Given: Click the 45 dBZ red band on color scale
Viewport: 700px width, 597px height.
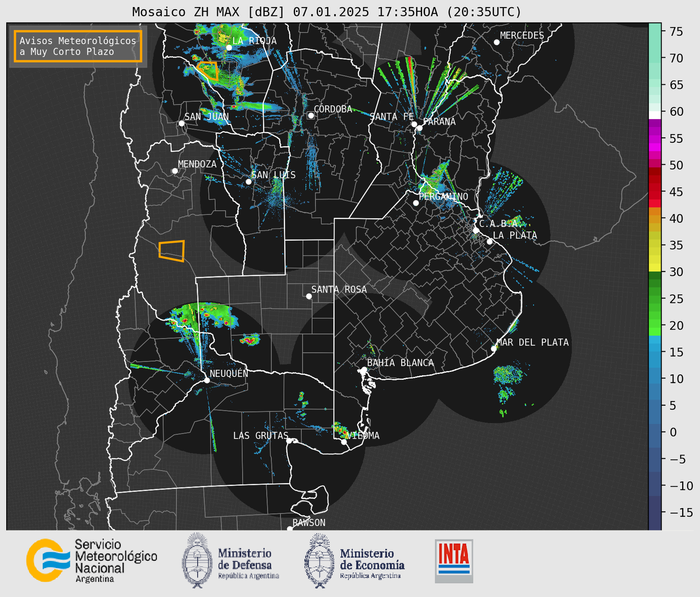Looking at the screenshot, I should click(x=655, y=192).
